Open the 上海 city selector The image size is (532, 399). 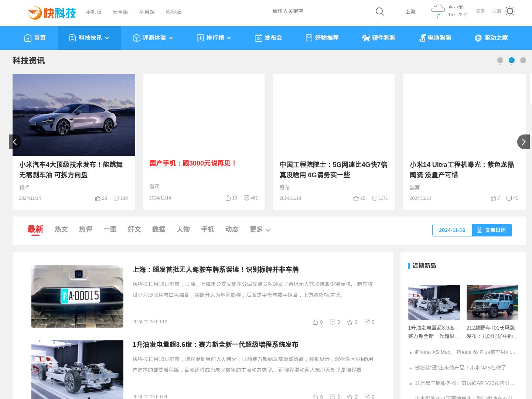pyautogui.click(x=410, y=12)
